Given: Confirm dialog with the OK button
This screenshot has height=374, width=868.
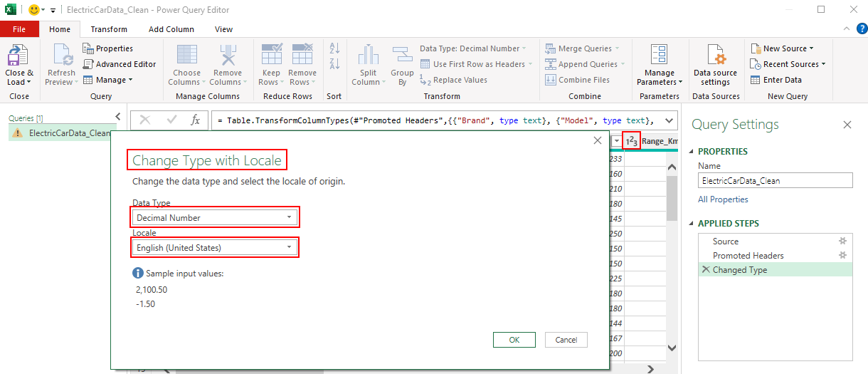Looking at the screenshot, I should click(x=514, y=340).
